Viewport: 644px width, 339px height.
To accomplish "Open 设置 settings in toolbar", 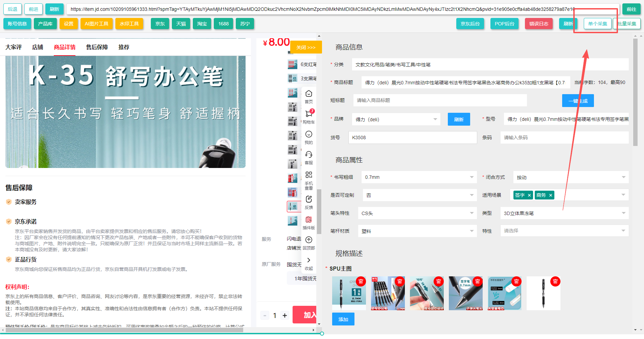I will click(69, 24).
